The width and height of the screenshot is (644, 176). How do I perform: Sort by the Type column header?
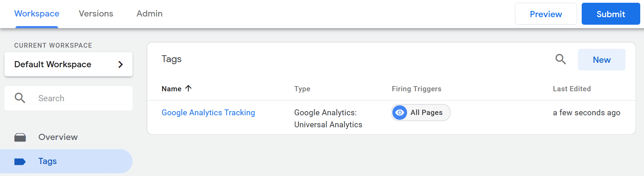pos(302,89)
